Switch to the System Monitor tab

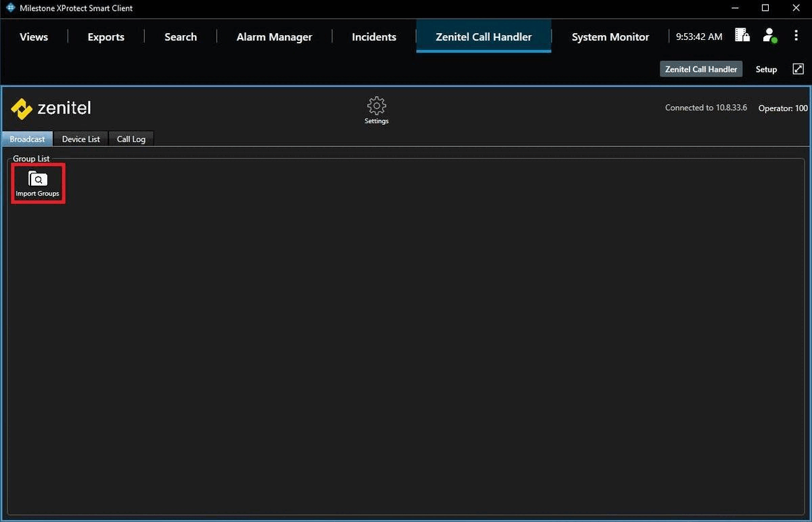[610, 37]
